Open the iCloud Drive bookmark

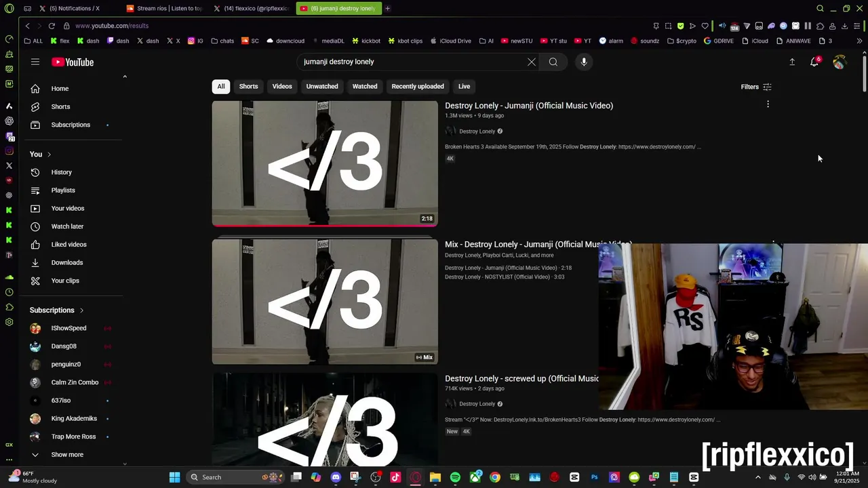[x=451, y=41]
